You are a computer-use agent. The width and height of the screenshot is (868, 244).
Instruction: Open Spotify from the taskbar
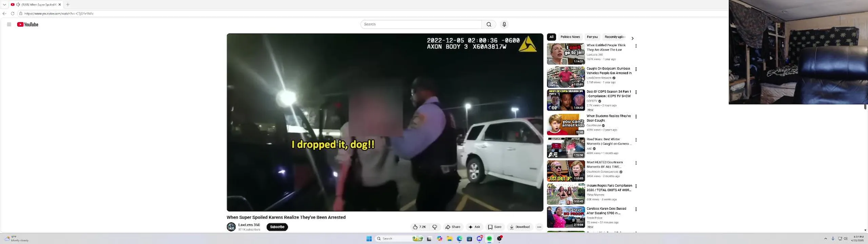coord(489,239)
